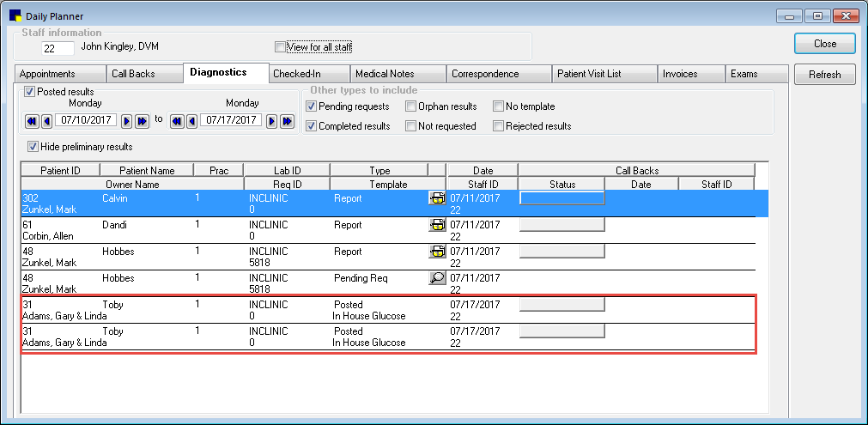The image size is (868, 425).
Task: Enable the View for all staff checkbox
Action: (x=280, y=47)
